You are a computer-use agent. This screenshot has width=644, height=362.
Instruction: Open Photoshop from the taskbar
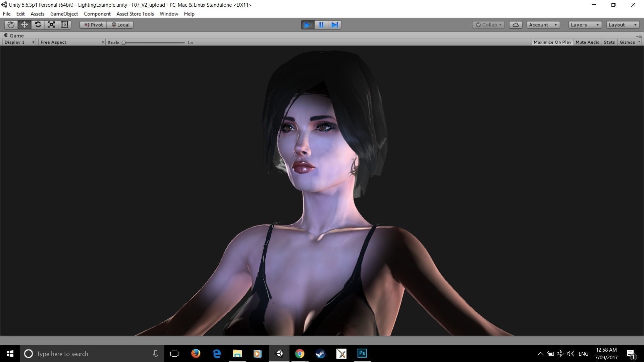[362, 354]
